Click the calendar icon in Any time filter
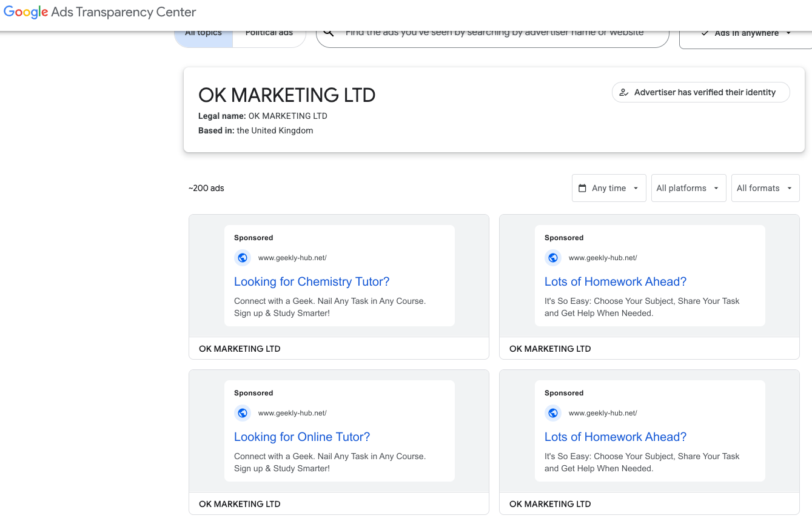 [582, 188]
